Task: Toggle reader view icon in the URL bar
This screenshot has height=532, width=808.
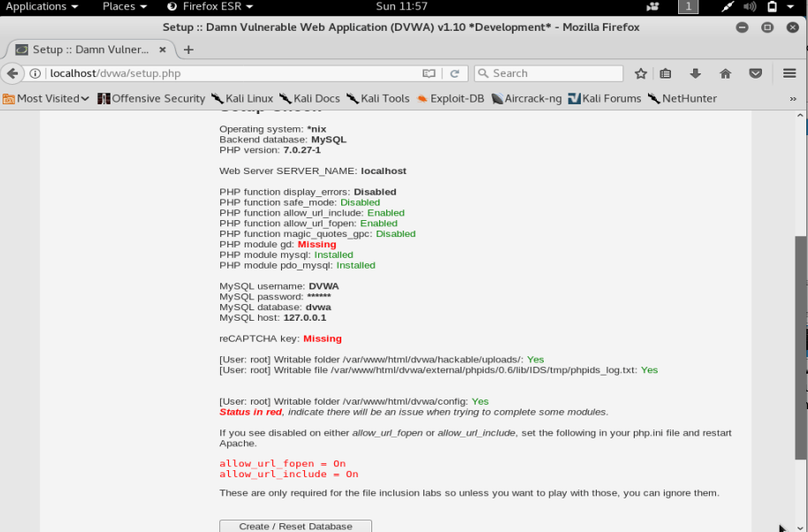Action: (429, 73)
